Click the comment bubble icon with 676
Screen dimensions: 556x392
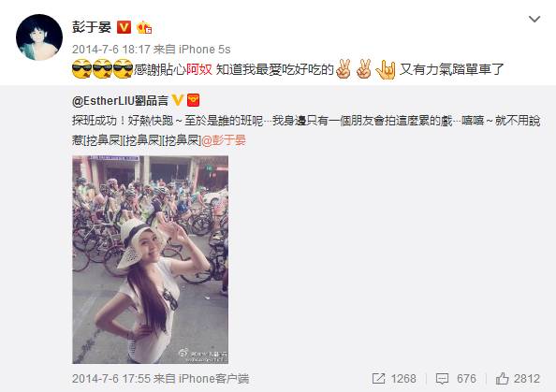(x=442, y=379)
